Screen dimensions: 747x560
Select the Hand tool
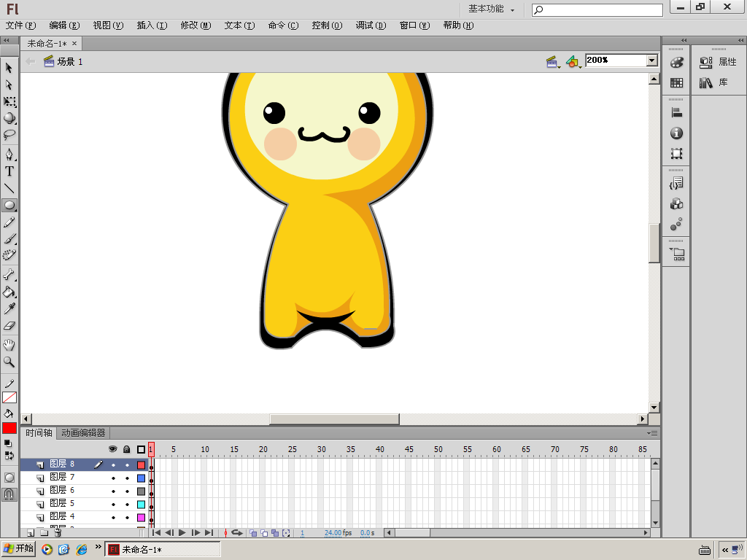9,345
